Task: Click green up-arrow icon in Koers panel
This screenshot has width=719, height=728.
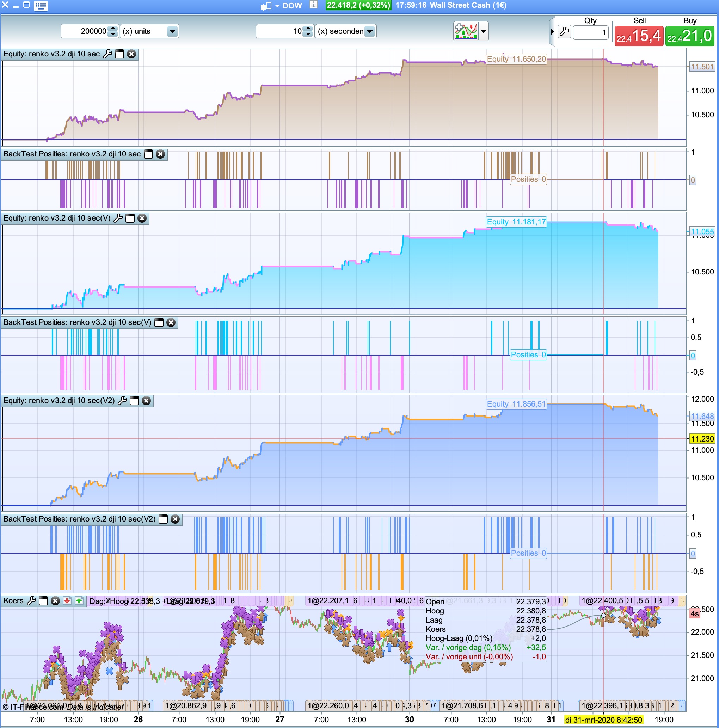Action: [x=79, y=601]
